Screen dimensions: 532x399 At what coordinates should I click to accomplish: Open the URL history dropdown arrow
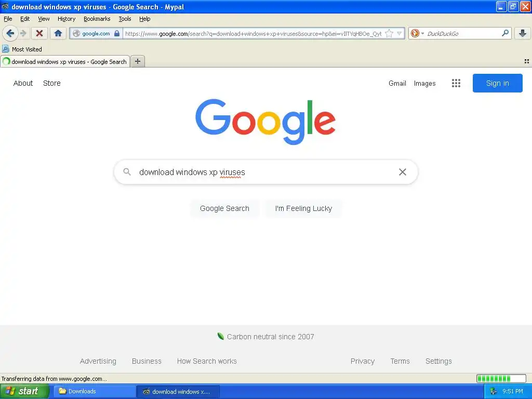click(400, 33)
